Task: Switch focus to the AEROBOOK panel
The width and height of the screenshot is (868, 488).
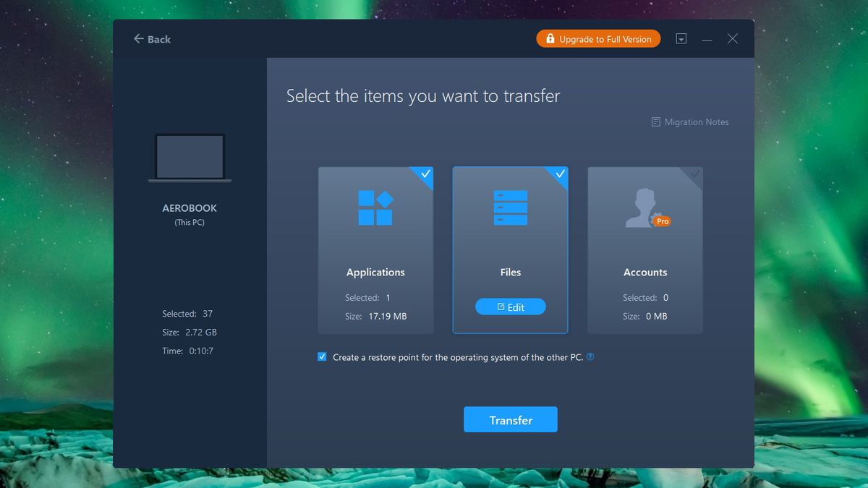Action: [x=190, y=207]
